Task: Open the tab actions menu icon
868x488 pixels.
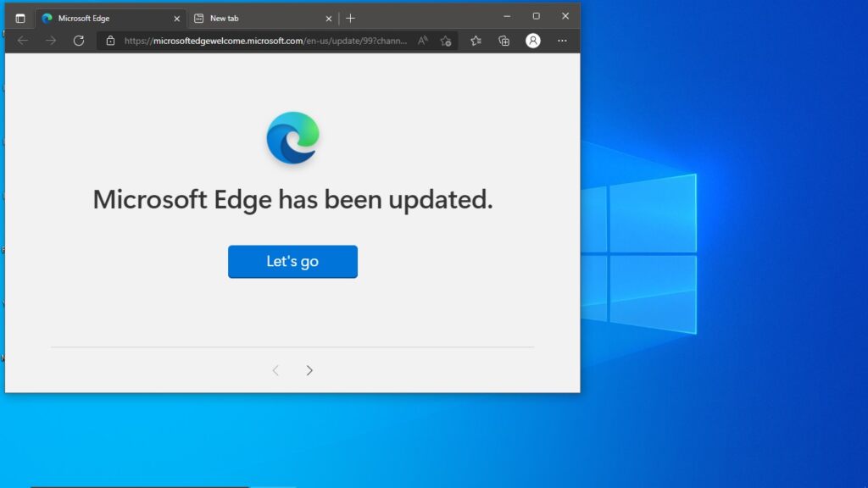Action: (20, 19)
